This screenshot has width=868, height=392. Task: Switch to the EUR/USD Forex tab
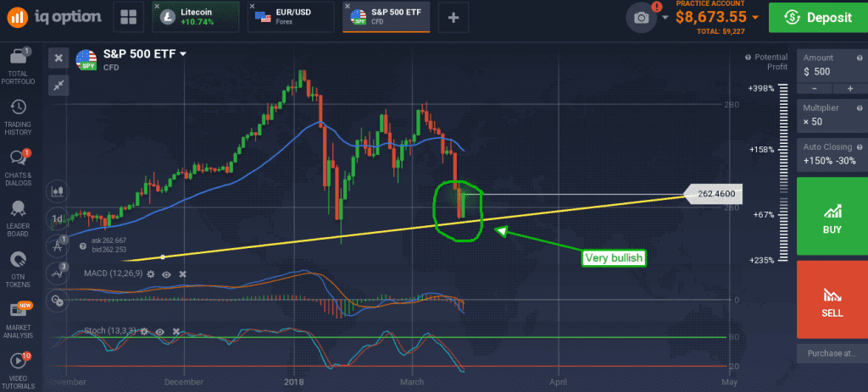point(292,17)
